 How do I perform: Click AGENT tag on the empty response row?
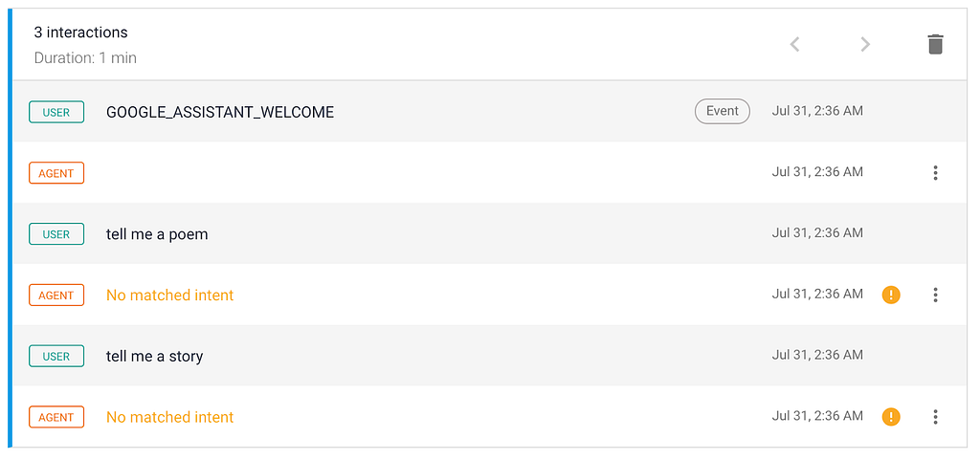pyautogui.click(x=56, y=173)
